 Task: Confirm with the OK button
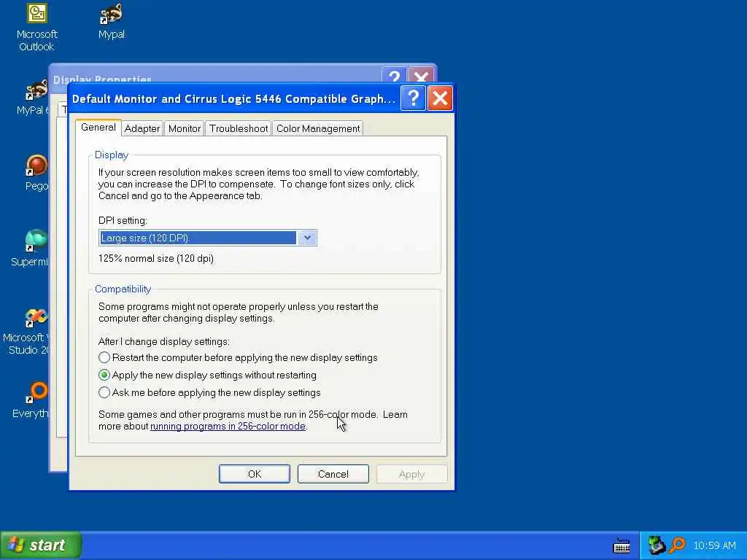[x=255, y=474]
